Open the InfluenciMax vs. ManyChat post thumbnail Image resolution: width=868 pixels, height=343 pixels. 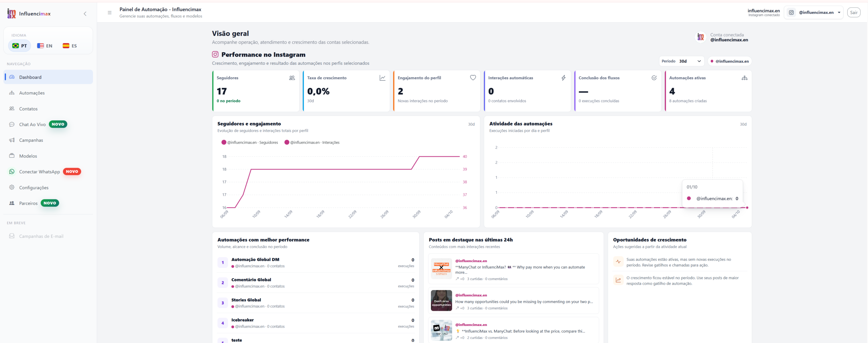441,330
